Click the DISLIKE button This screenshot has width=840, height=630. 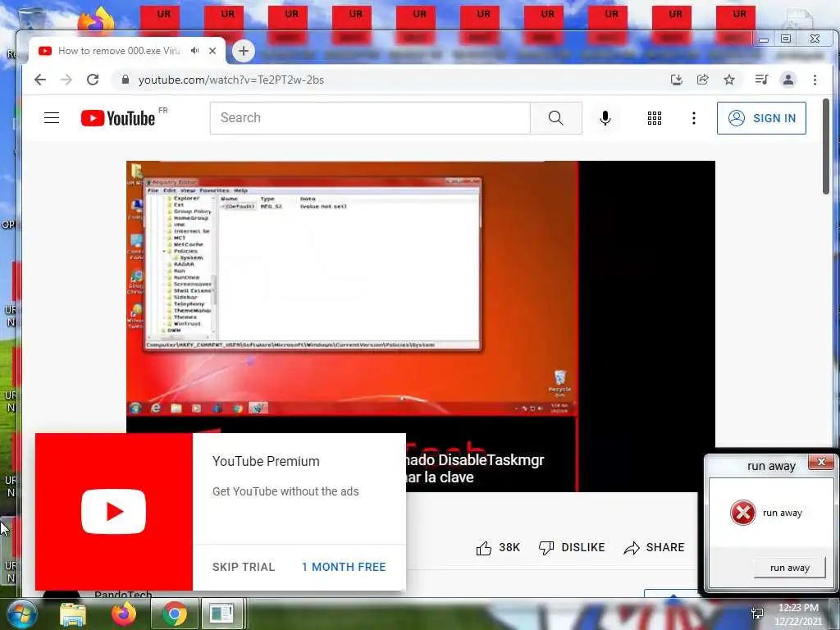pyautogui.click(x=572, y=547)
